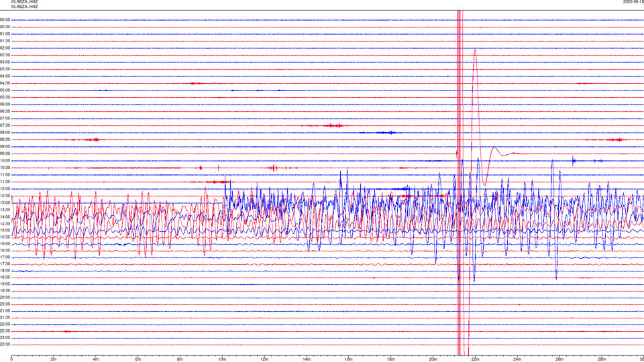Viewport: 644px width, 362px height.
Task: Select the 00:30 trace time label
Action: (x=5, y=27)
